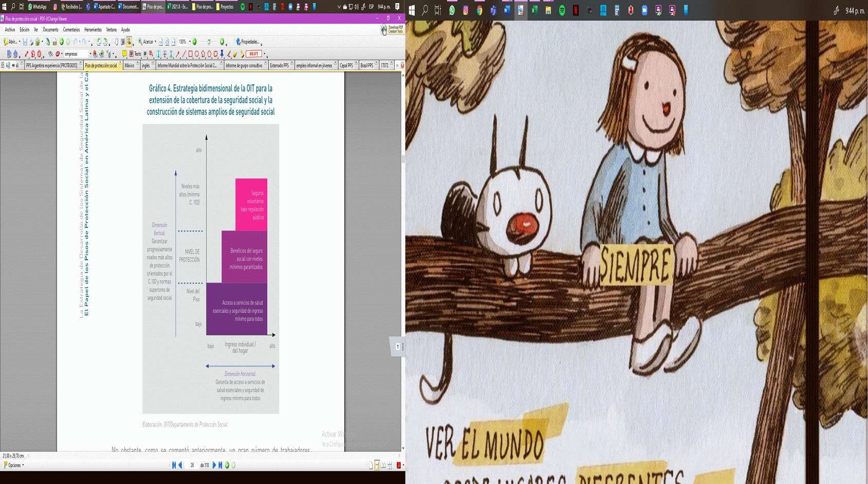Select the Strikeout text tool
Image resolution: width=868 pixels, height=484 pixels.
165,53
